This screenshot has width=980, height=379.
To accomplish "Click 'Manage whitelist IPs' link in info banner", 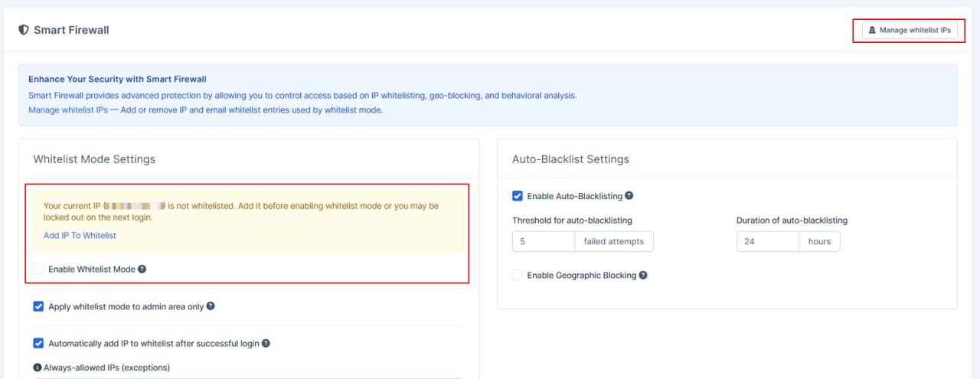I will (68, 110).
